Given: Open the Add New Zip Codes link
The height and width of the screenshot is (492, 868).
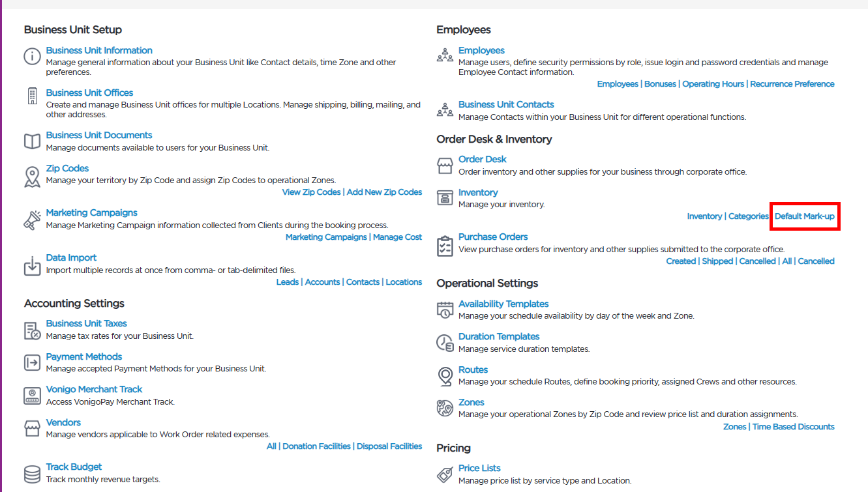Looking at the screenshot, I should click(x=384, y=192).
